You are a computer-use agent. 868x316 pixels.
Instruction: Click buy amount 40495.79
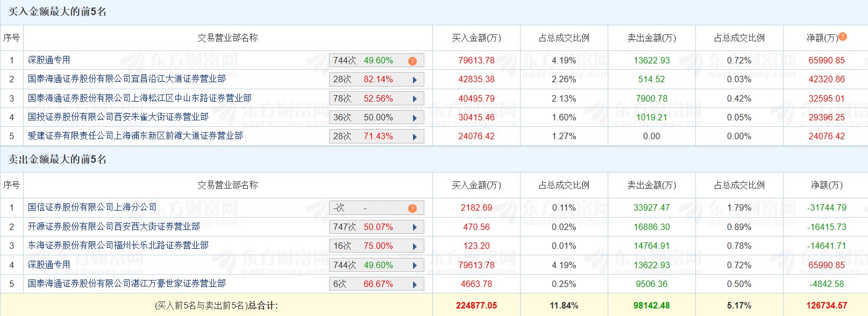click(476, 99)
